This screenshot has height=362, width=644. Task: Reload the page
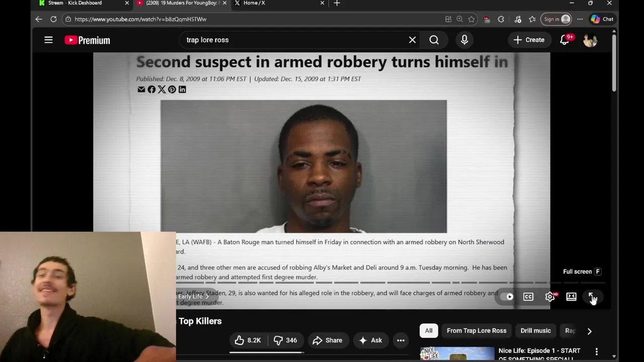click(x=53, y=19)
